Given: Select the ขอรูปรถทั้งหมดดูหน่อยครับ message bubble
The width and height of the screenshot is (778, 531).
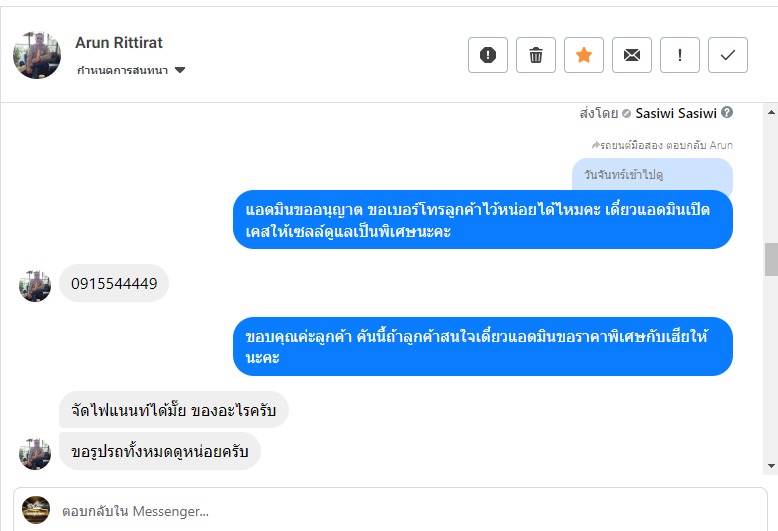Looking at the screenshot, I should point(160,451).
